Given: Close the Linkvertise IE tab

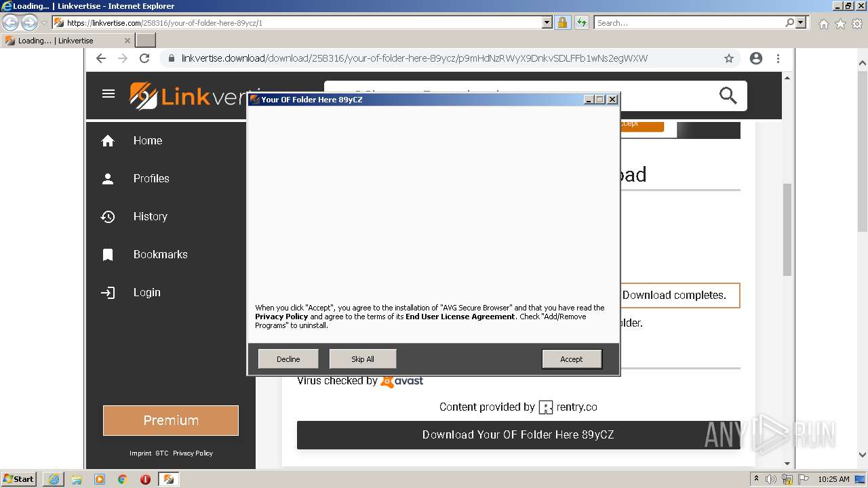Looking at the screenshot, I should click(x=127, y=41).
